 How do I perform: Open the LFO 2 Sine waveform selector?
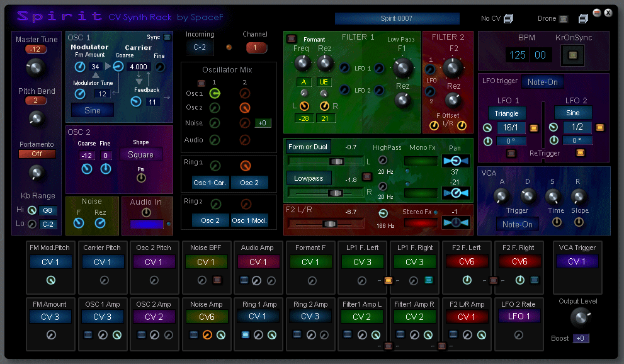(x=572, y=113)
